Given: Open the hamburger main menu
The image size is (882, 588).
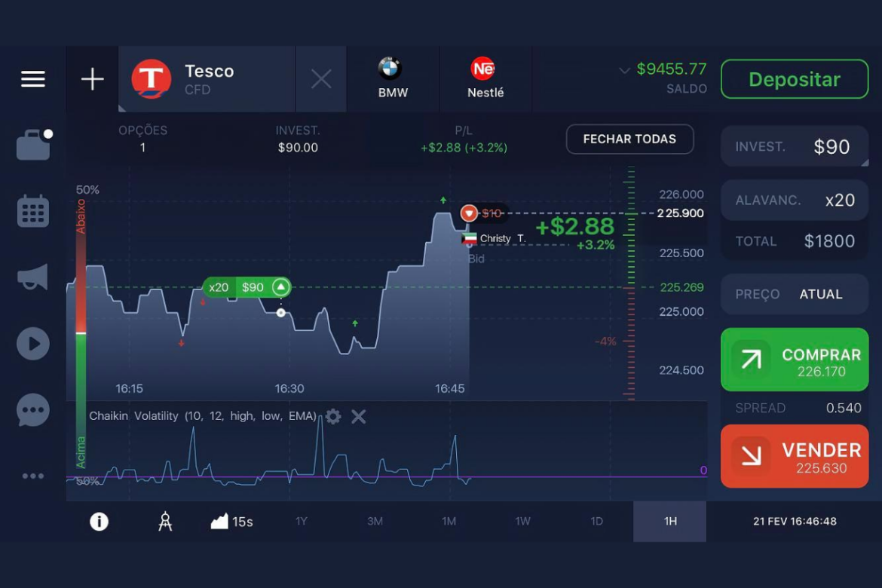Looking at the screenshot, I should 33,78.
